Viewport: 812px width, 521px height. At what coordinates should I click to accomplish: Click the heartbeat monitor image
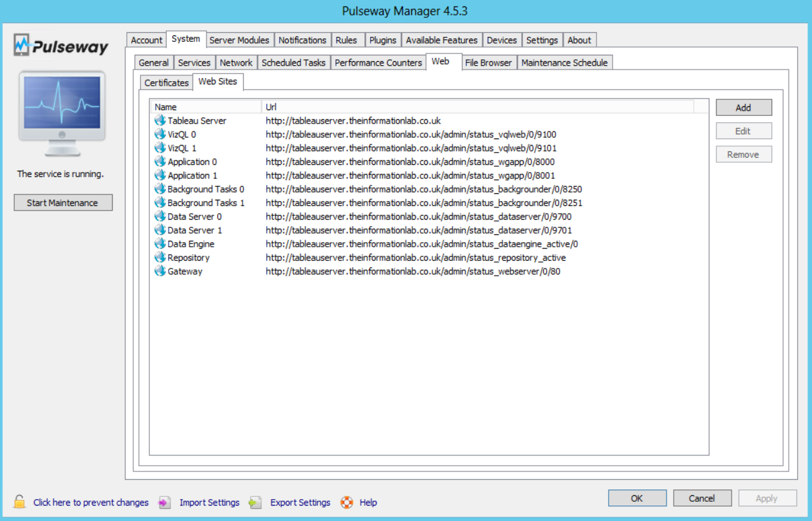point(62,113)
